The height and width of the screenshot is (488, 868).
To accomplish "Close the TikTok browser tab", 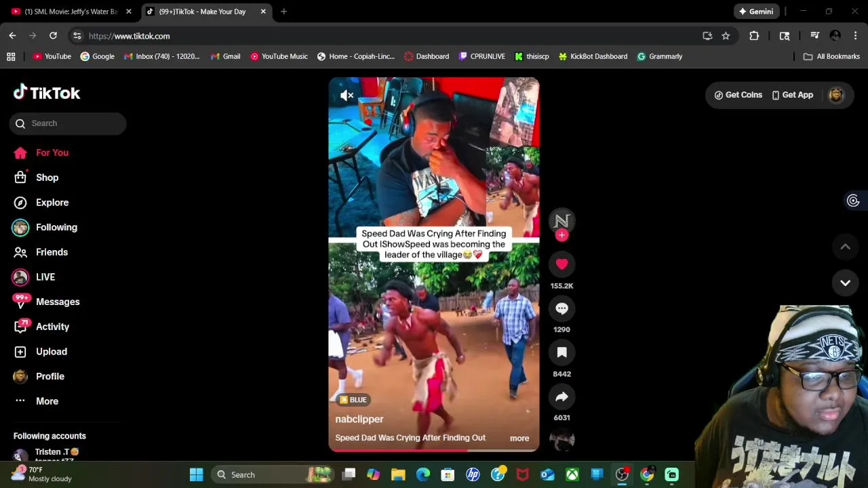I will pyautogui.click(x=263, y=12).
